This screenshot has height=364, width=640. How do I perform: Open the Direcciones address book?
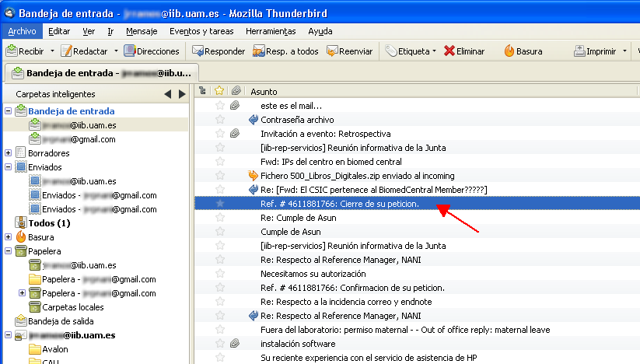152,51
